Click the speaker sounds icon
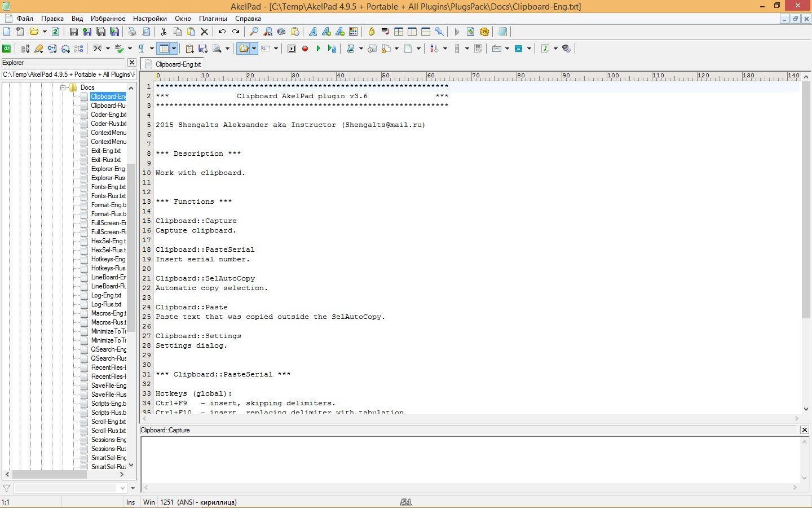This screenshot has width=812, height=508. click(566, 49)
